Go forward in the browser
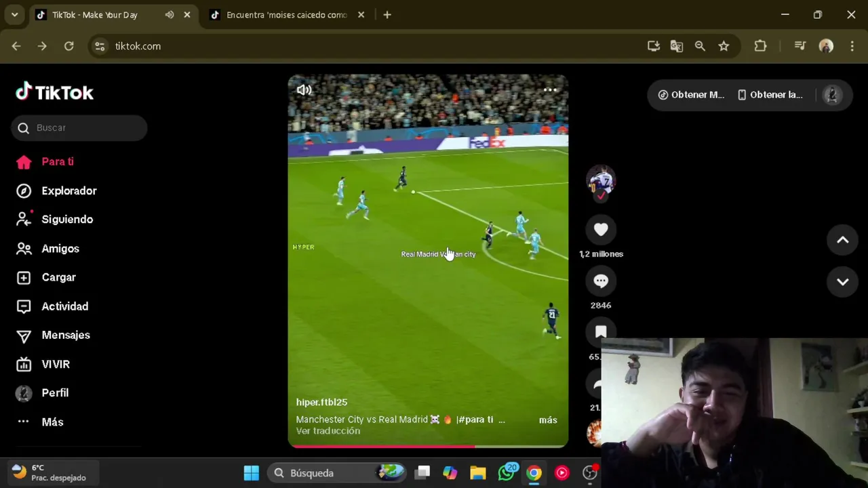This screenshot has height=488, width=868. (x=42, y=46)
